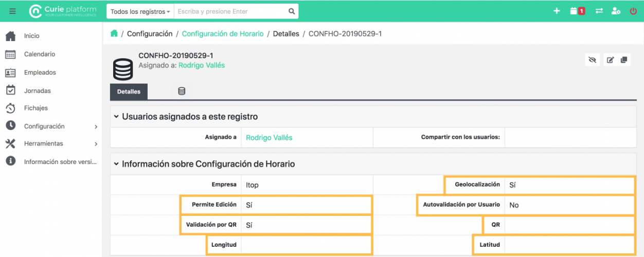Open Rodrigo Vallés link under Asignado a
Screen dimensions: 644x257
tap(269, 137)
